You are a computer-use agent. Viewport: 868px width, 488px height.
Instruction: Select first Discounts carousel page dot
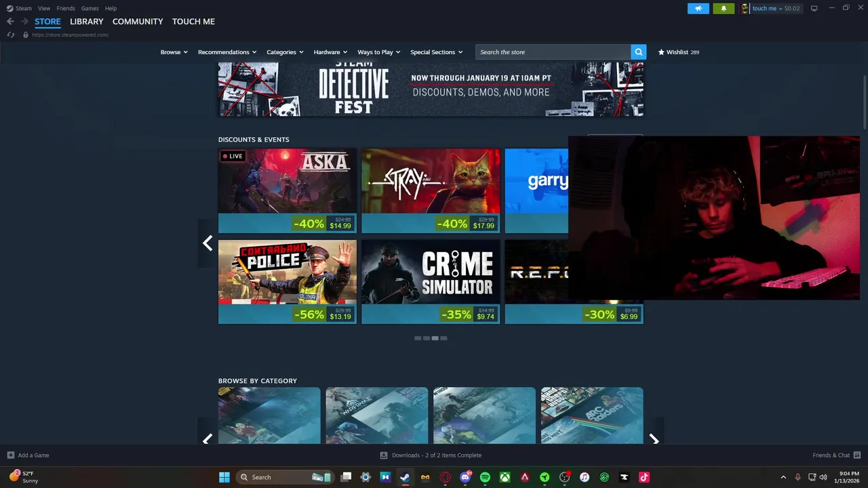(418, 338)
